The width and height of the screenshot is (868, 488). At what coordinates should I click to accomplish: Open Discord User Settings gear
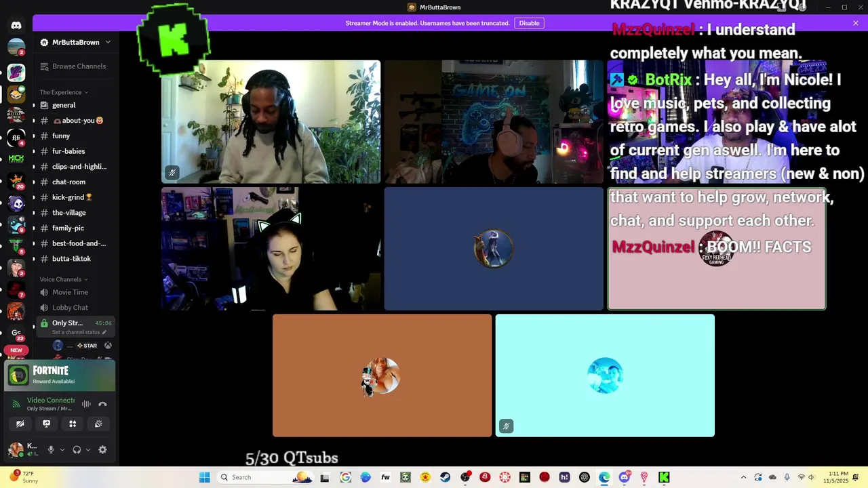coord(102,449)
